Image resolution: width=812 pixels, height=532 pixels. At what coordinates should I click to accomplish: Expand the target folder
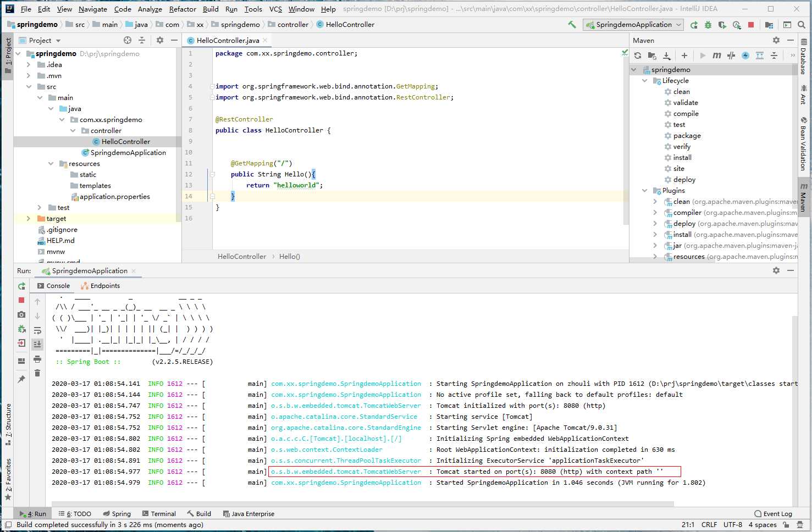[29, 219]
